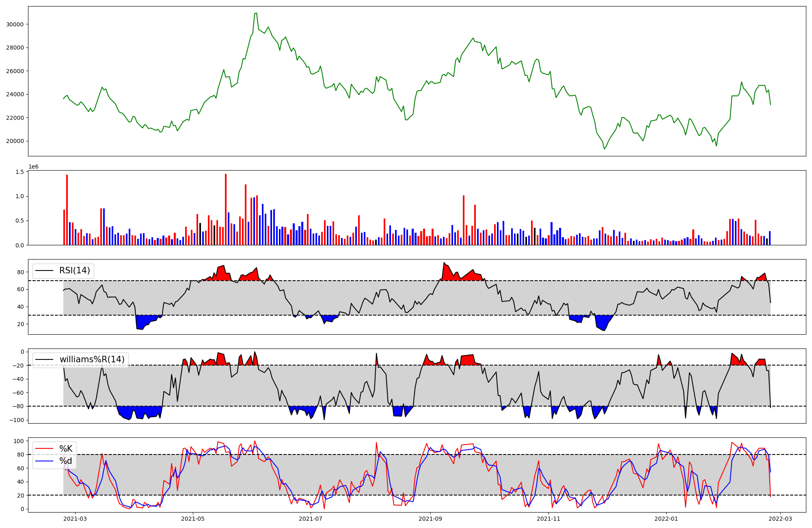
Task: Click the 30000 price axis tick label
Action: coord(15,24)
